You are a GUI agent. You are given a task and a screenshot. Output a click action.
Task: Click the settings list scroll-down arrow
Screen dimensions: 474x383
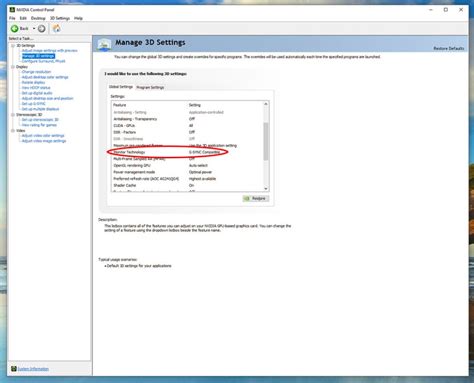click(x=266, y=189)
